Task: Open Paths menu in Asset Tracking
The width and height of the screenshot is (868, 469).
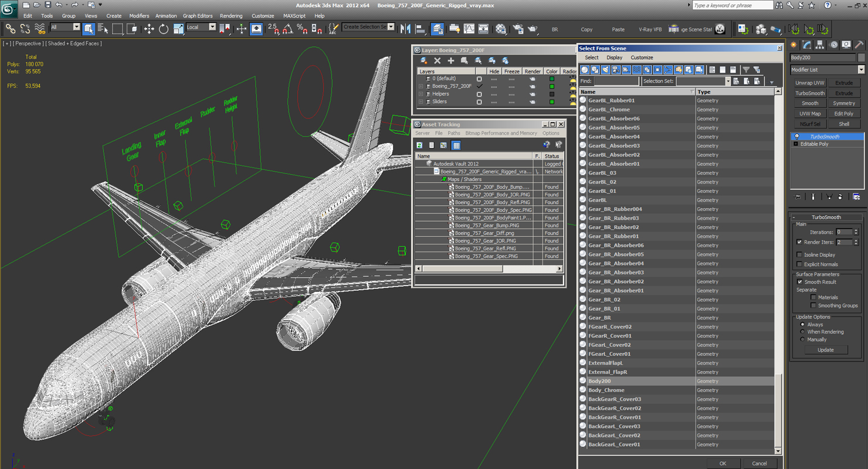Action: [454, 133]
